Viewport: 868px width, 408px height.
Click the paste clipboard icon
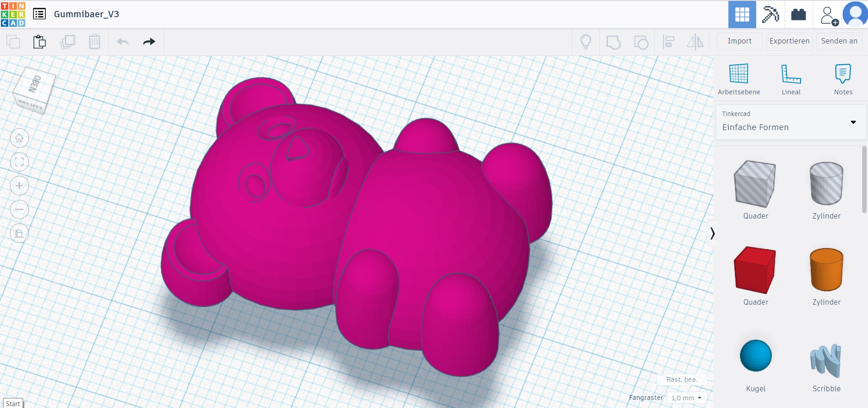point(39,42)
